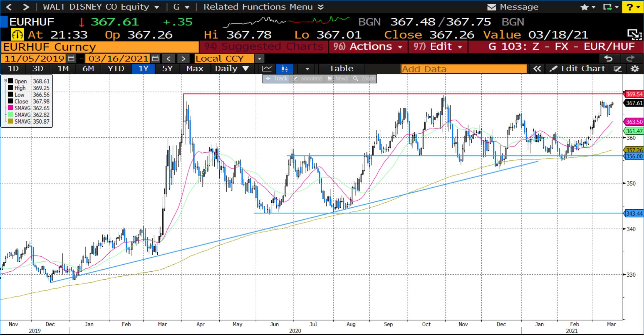The width and height of the screenshot is (644, 335).
Task: Toggle the Track crosshair mode
Action: pyautogui.click(x=276, y=78)
